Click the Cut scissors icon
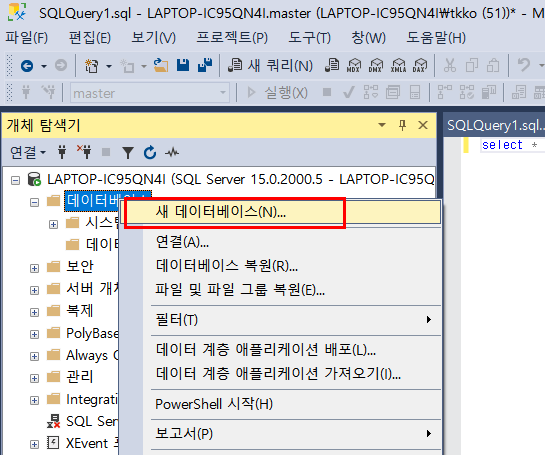This screenshot has height=455, width=545. 450,65
